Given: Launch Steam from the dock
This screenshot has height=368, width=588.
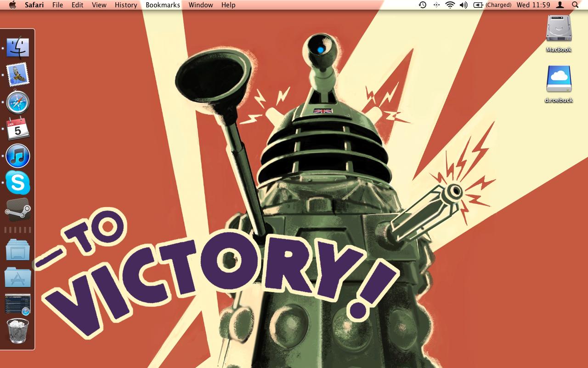Looking at the screenshot, I should [x=18, y=210].
